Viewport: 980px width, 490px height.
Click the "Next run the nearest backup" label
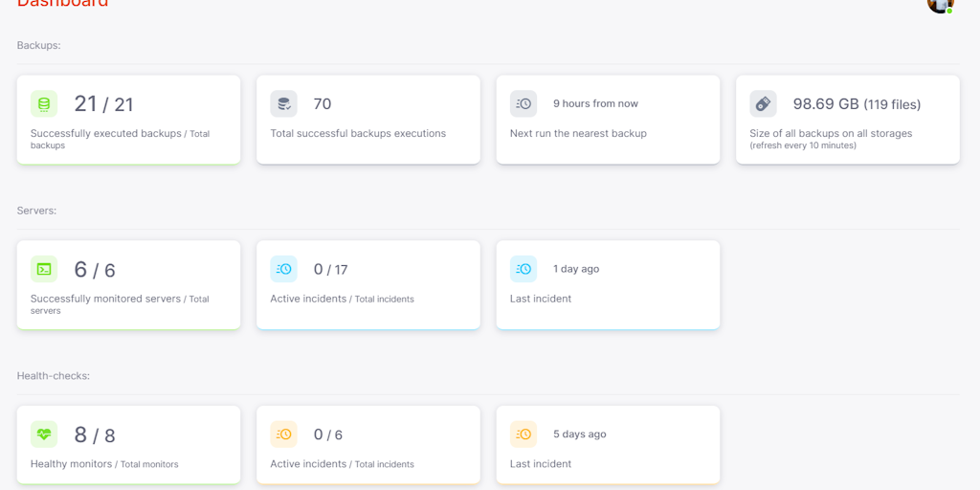(x=578, y=134)
